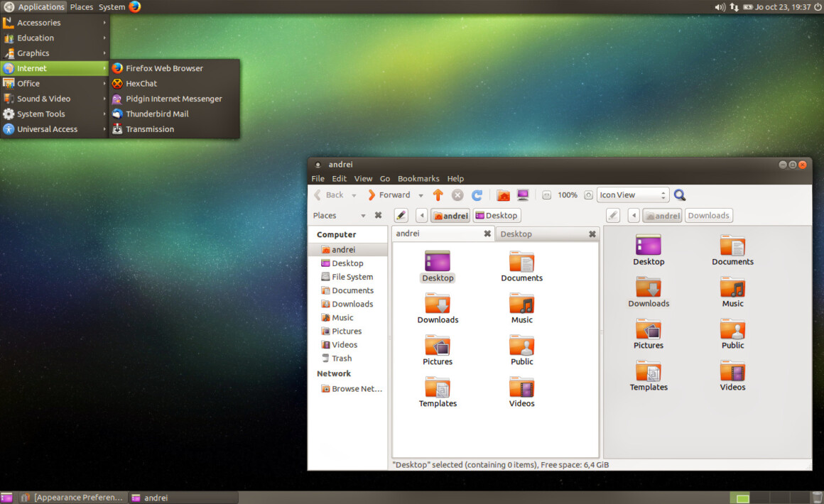Toggle path editing with the left pane pencil
This screenshot has height=504, width=824.
tap(401, 214)
